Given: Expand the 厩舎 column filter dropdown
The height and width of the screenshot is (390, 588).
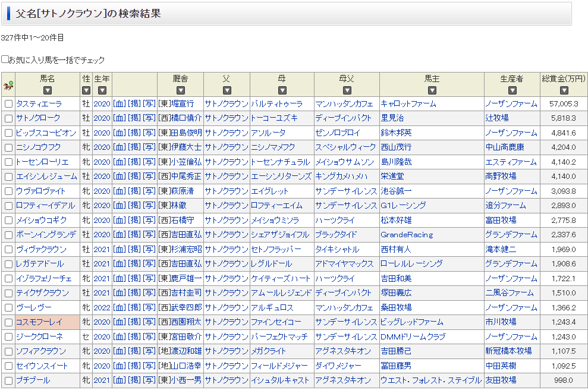Looking at the screenshot, I should pyautogui.click(x=180, y=91).
